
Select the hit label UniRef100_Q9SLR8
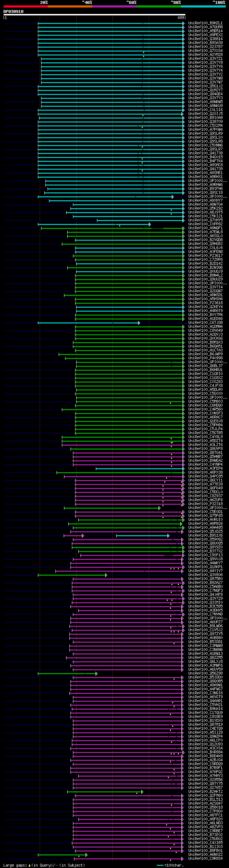coord(205,142)
